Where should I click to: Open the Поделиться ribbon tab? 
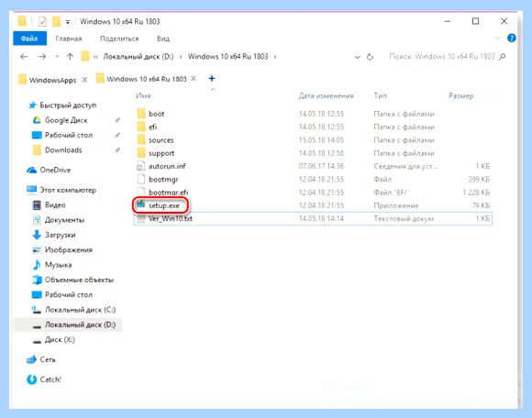(119, 38)
